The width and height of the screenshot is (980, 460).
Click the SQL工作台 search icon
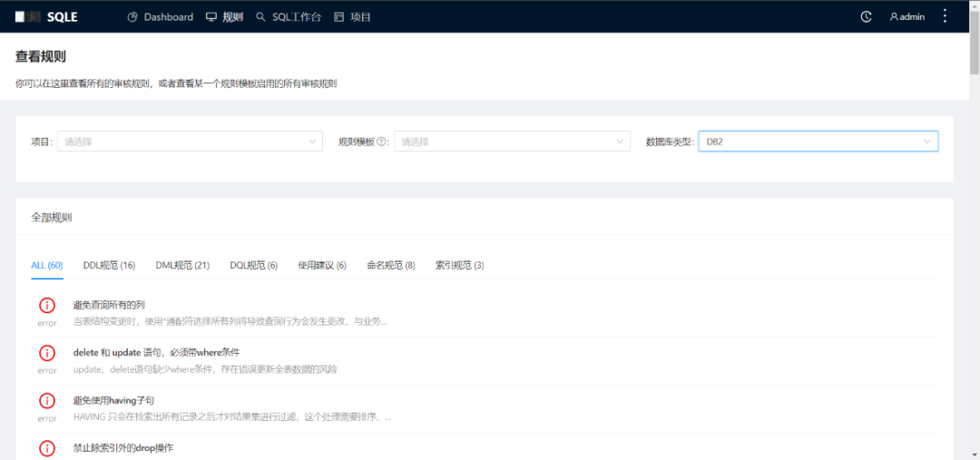pos(260,17)
